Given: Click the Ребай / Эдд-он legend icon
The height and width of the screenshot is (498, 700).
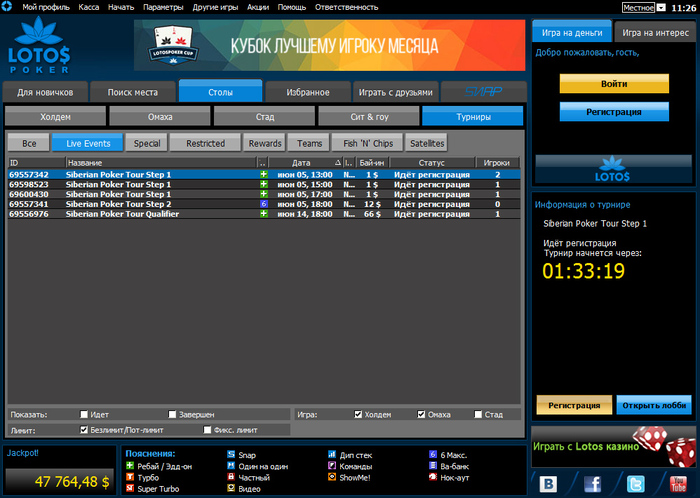Looking at the screenshot, I should click(x=130, y=466).
